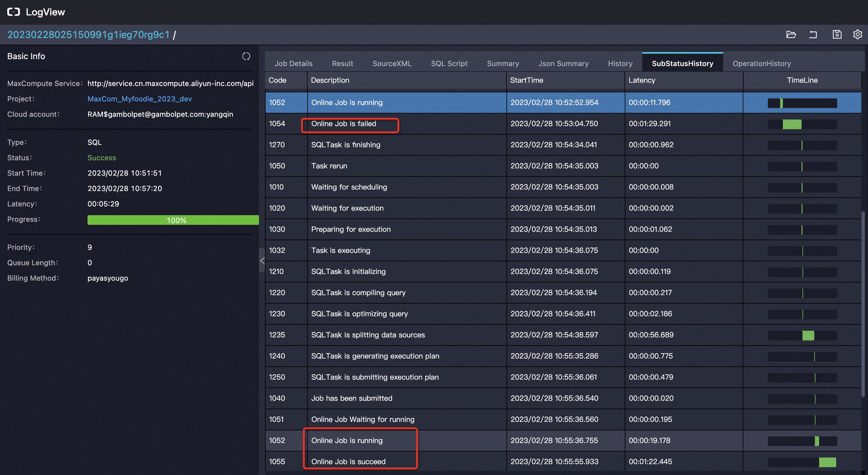Click the LogView logo icon

pyautogui.click(x=14, y=12)
